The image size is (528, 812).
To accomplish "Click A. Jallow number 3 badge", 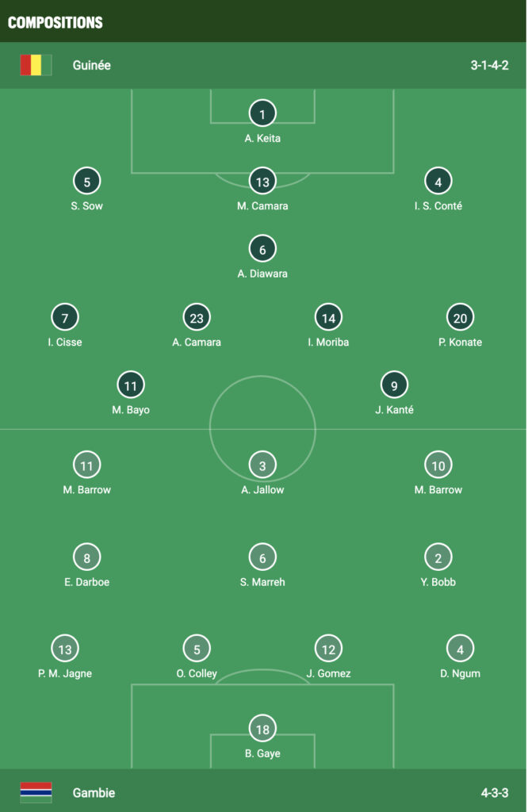I will (x=262, y=465).
